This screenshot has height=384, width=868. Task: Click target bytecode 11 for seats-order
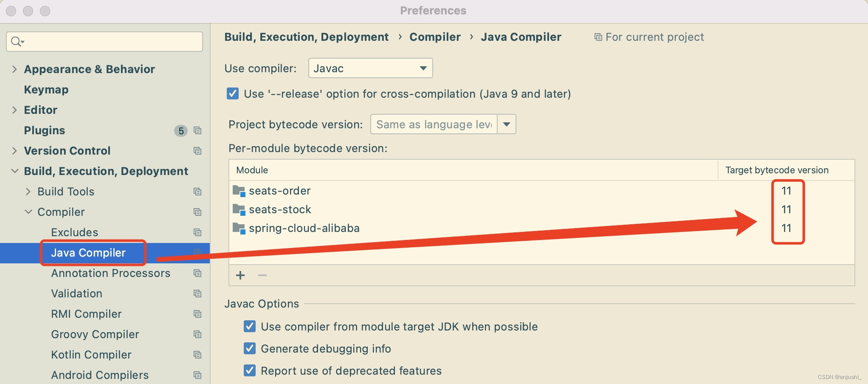tap(786, 191)
